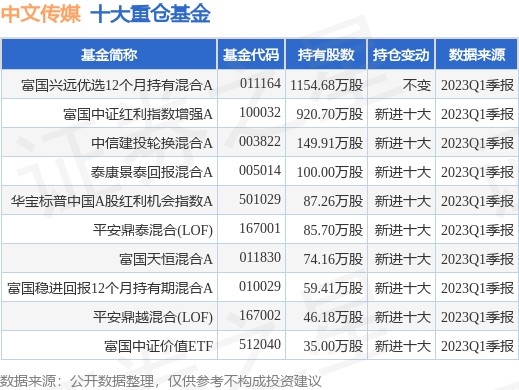Click 新进十大 in the 003822 row
The image size is (519, 390).
coord(403,143)
